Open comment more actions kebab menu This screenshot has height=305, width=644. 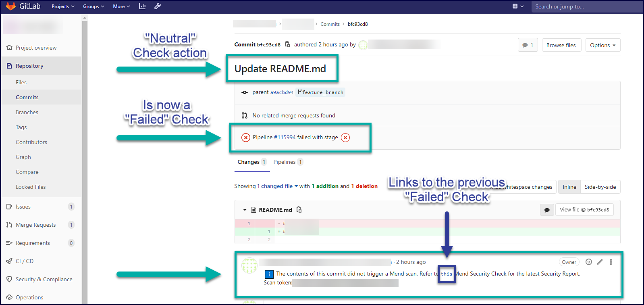(611, 262)
